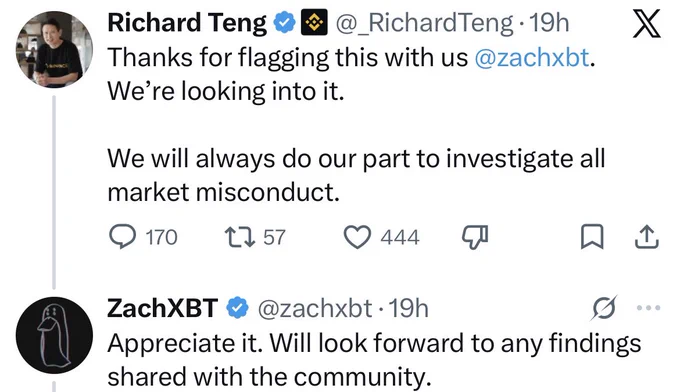Bookmark Richard Teng's tweet

click(x=592, y=237)
